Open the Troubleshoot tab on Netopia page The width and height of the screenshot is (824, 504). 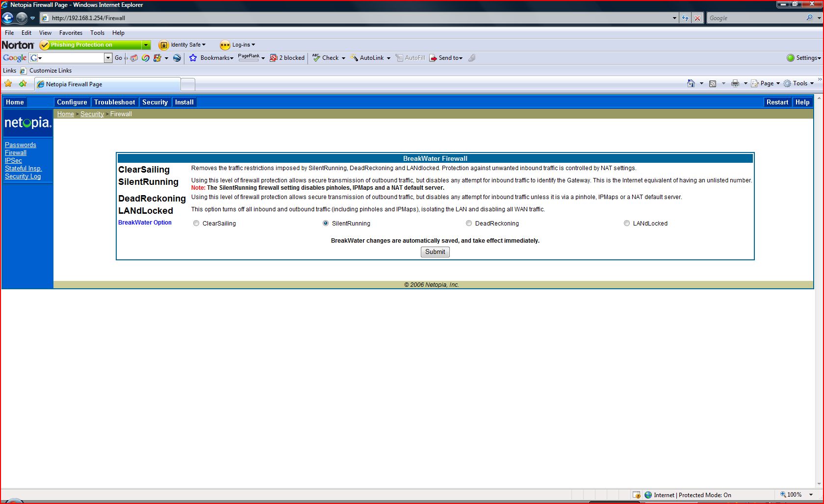point(114,102)
